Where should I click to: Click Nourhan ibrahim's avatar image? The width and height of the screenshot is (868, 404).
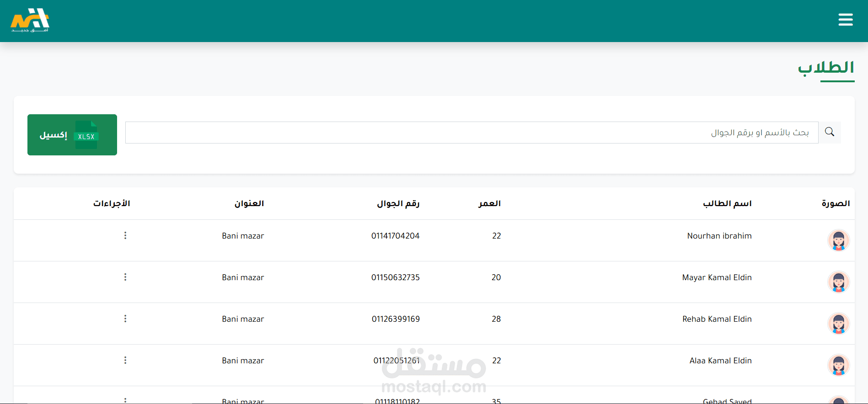click(838, 240)
